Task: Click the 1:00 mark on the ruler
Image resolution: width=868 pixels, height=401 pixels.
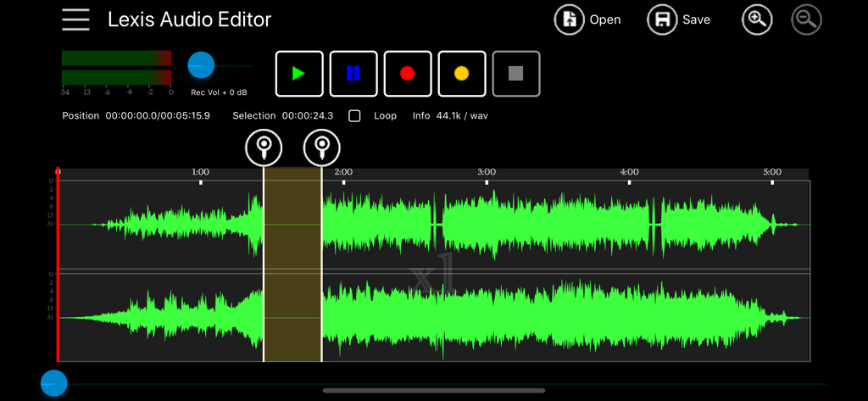Action: click(200, 172)
